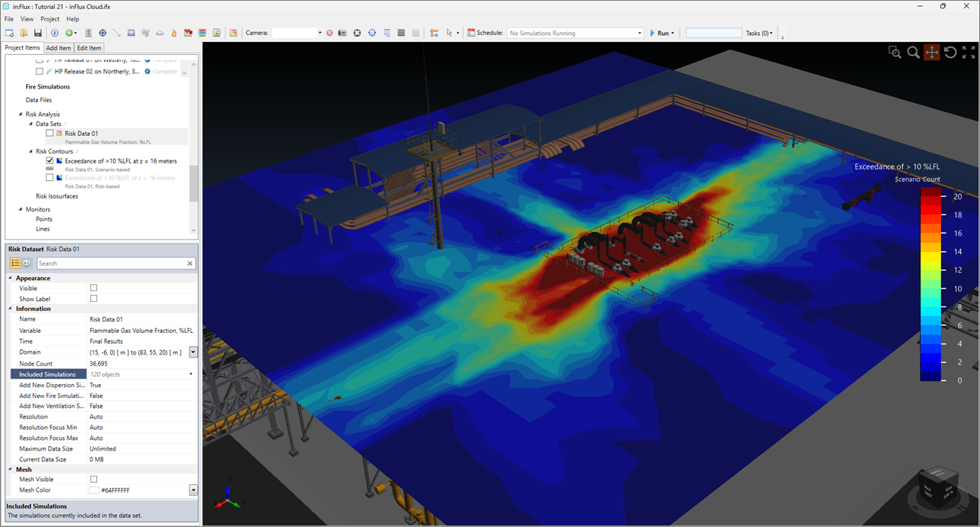980x527 pixels.
Task: Collapse the Risk Analysis tree node
Action: [21, 115]
